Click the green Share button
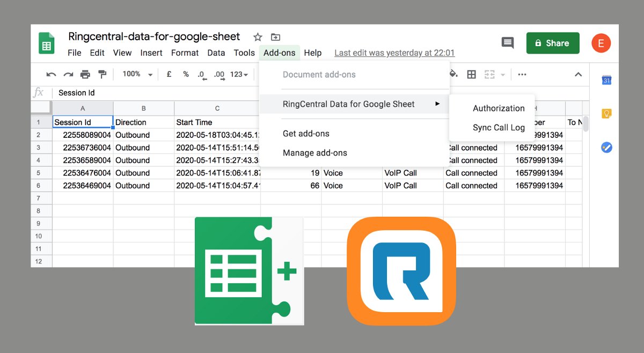 pos(553,43)
